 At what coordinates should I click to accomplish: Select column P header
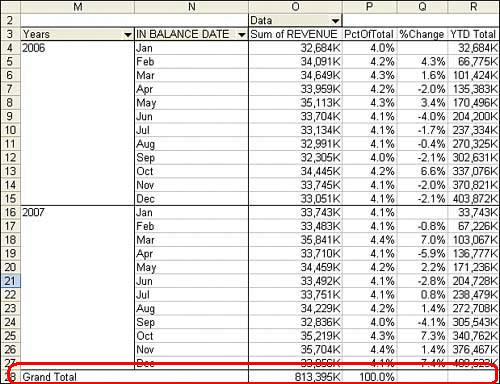[x=369, y=7]
